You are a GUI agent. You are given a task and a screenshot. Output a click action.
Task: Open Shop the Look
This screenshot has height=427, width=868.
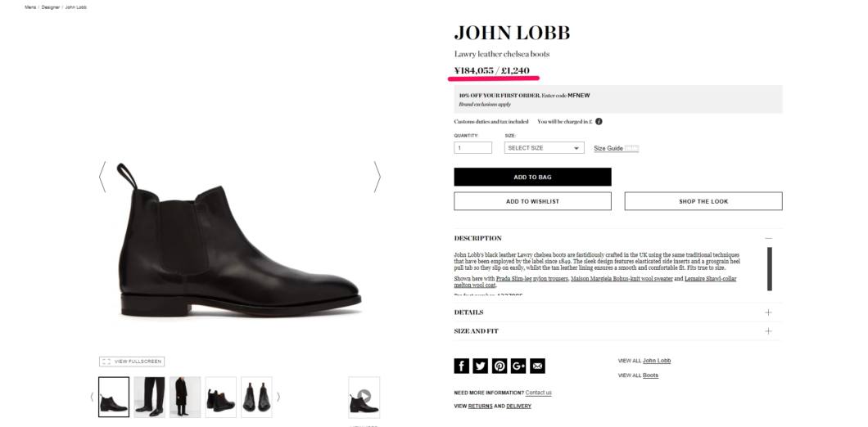coord(703,201)
